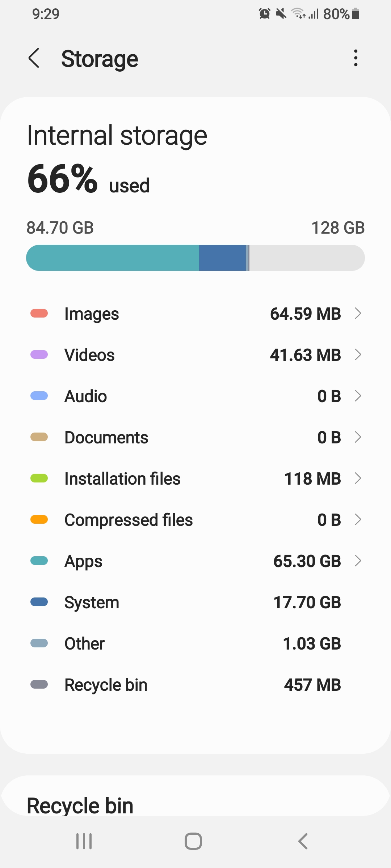The width and height of the screenshot is (391, 868).
Task: Open the Apps category
Action: click(195, 561)
